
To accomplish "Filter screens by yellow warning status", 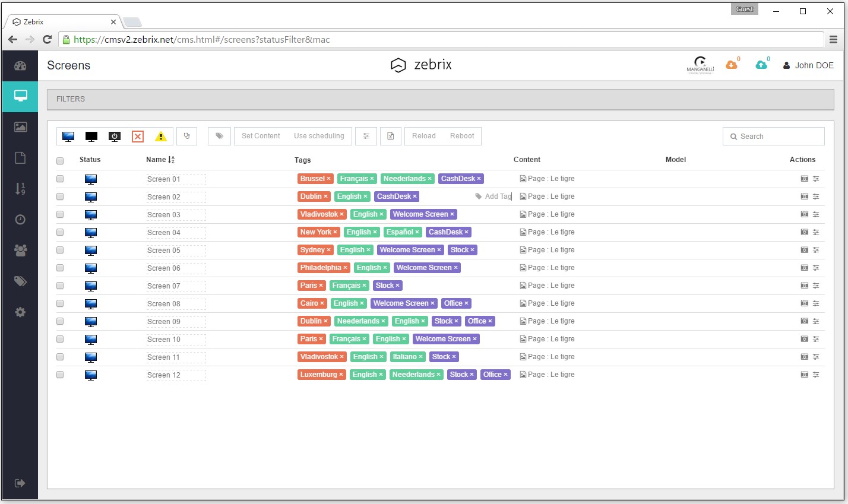I will [160, 136].
